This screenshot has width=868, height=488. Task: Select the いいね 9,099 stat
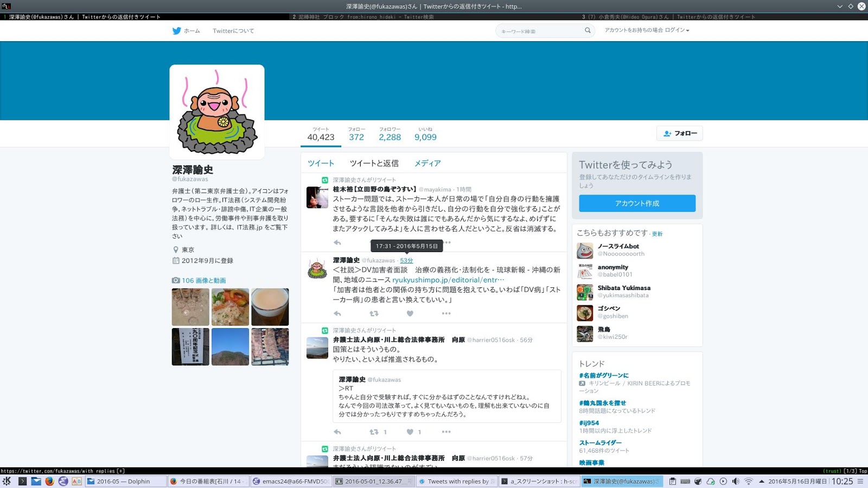[x=425, y=134]
